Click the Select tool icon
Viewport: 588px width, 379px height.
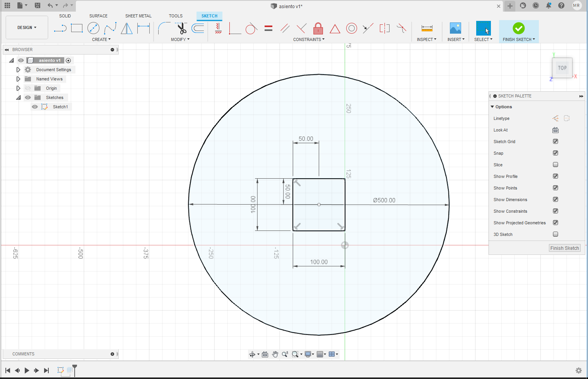tap(483, 28)
